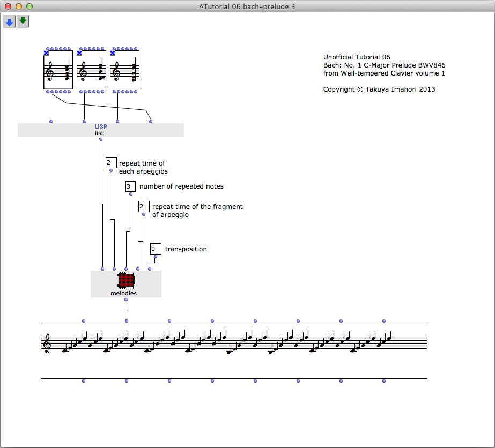Click the blue down-arrow toolbar button
Image resolution: width=495 pixels, height=448 pixels.
pos(10,21)
